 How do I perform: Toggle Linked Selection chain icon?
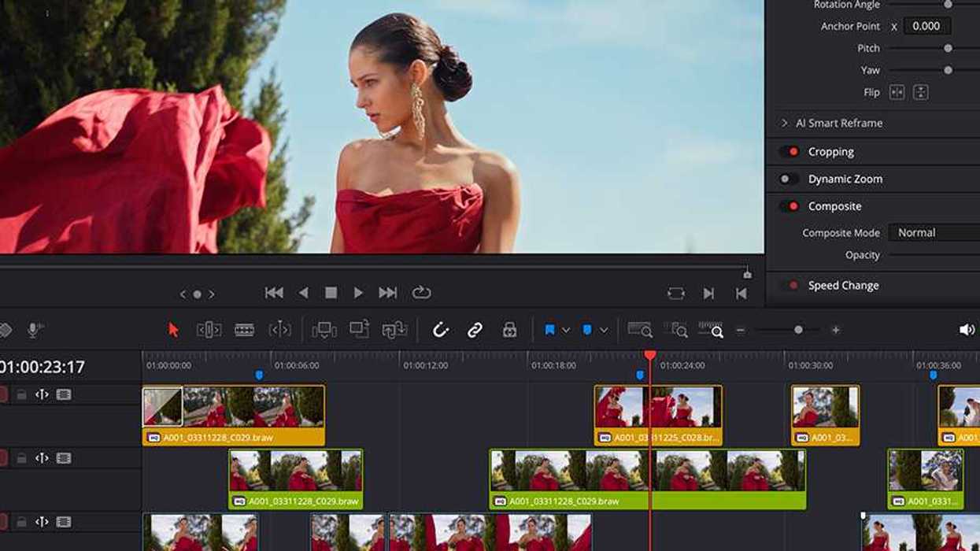[x=475, y=330]
